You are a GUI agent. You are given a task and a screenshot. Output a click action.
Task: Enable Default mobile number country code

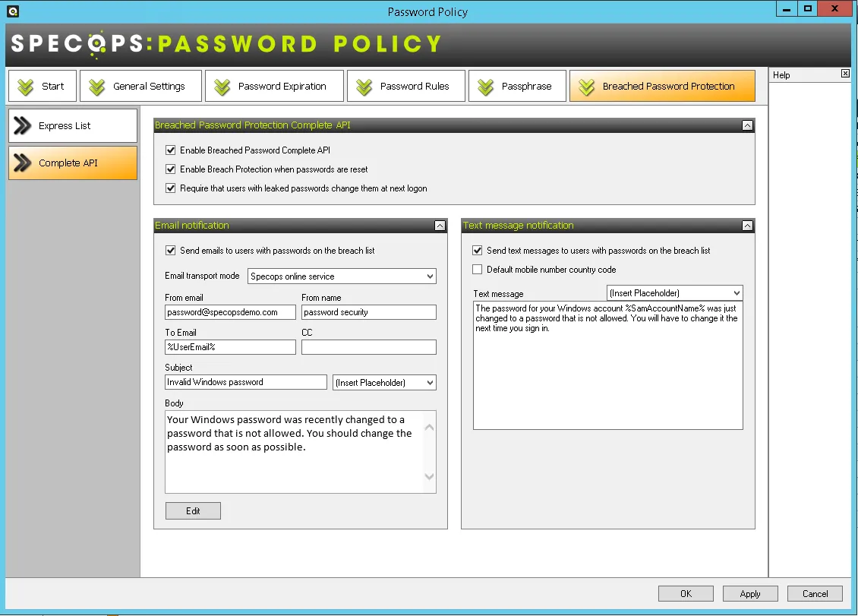point(477,270)
